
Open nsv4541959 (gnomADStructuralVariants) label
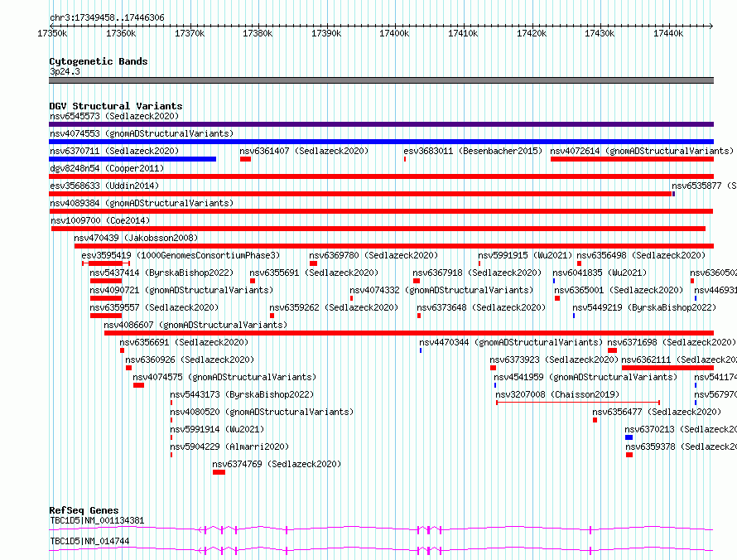point(585,377)
